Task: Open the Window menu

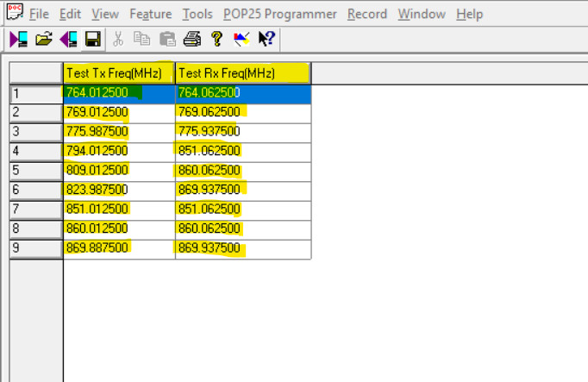Action: (422, 15)
